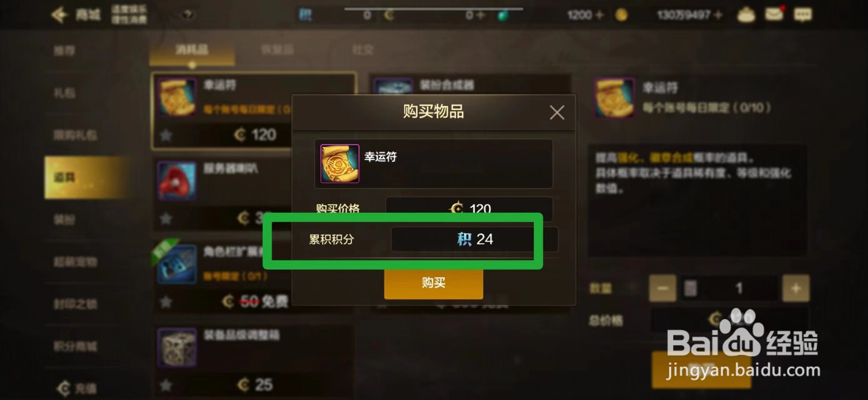Increase quantity with the plus button
The height and width of the screenshot is (400, 868).
796,288
